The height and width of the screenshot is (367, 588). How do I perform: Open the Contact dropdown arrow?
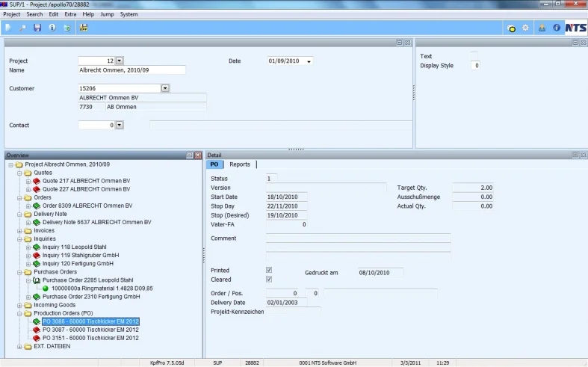[x=120, y=125]
